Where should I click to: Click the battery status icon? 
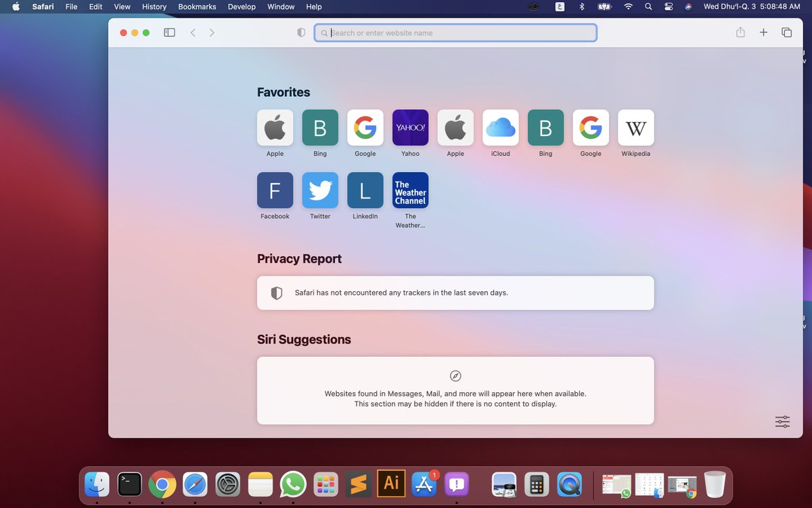click(604, 7)
